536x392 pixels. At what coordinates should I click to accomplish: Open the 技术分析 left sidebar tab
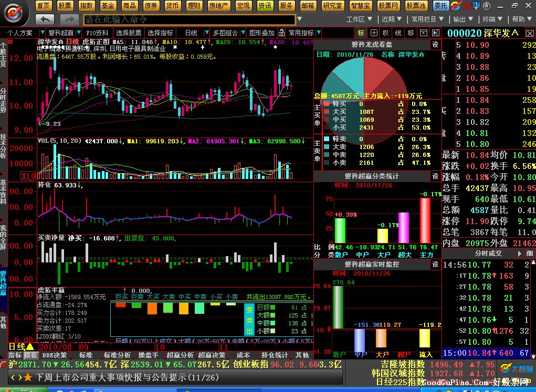click(3, 146)
